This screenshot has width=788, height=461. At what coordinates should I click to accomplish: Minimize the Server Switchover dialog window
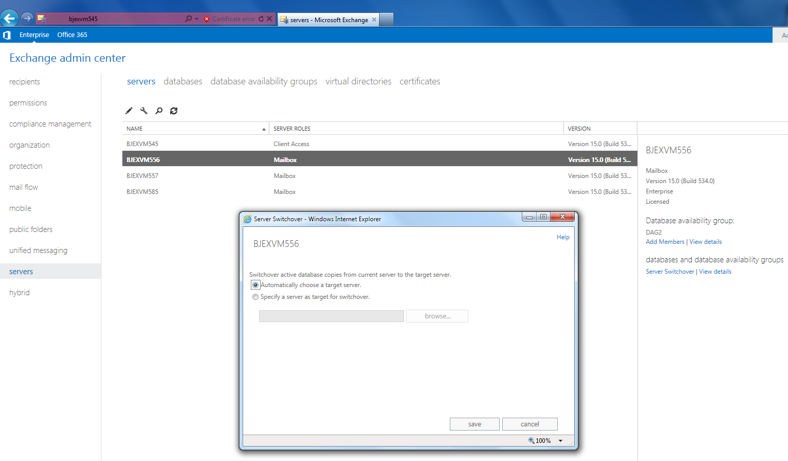pyautogui.click(x=529, y=217)
